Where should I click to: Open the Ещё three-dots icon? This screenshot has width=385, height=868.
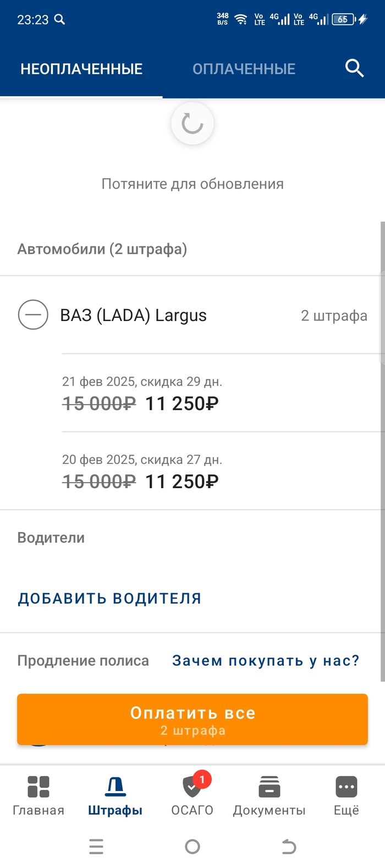[x=346, y=787]
